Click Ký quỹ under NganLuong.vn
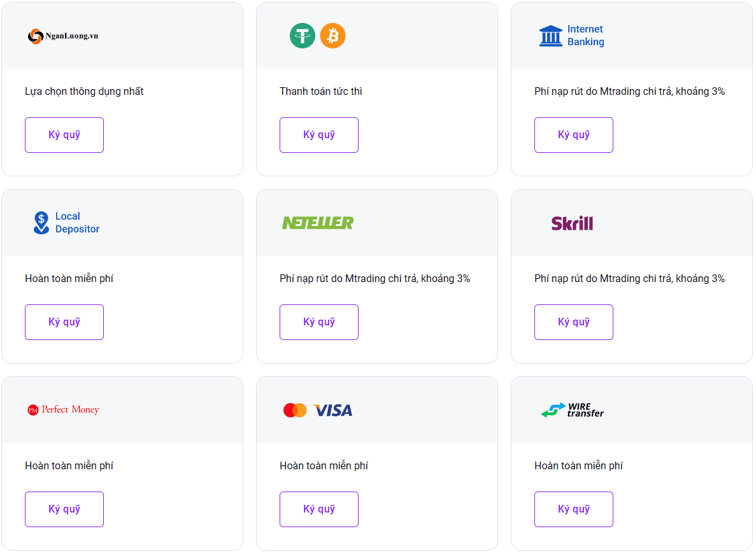The image size is (756, 552). coord(64,135)
